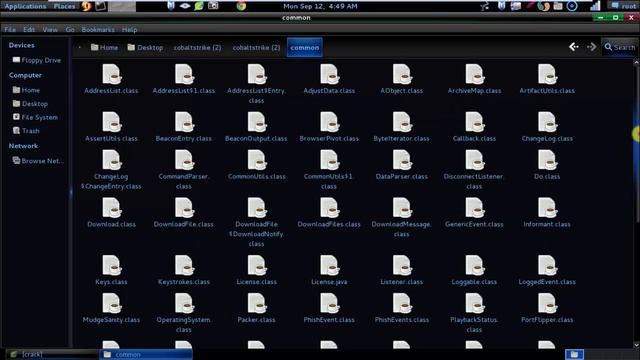Select the Loggable.class file name
This screenshot has width=640, height=360.
pos(474,282)
